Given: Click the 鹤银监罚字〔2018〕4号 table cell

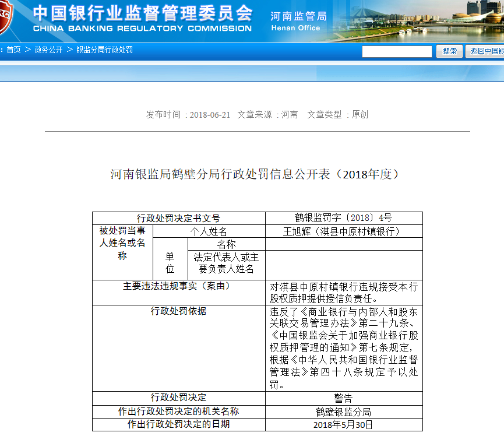Looking at the screenshot, I should (x=344, y=218).
